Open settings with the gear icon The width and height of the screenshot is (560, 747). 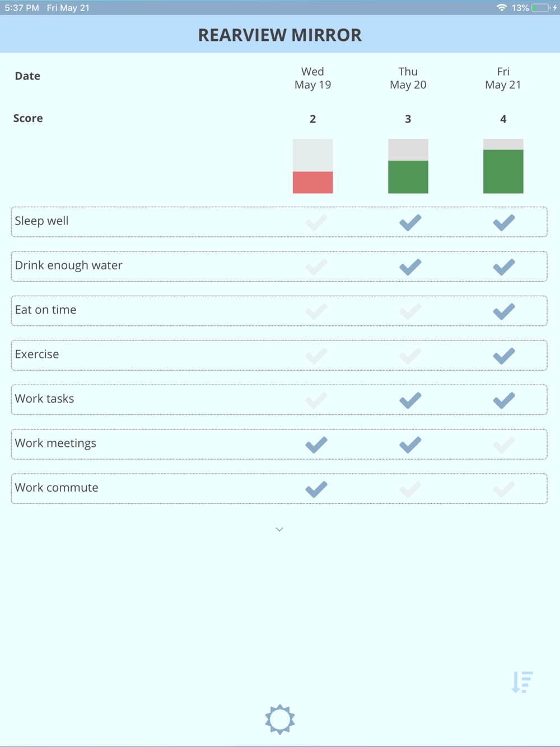point(280,719)
